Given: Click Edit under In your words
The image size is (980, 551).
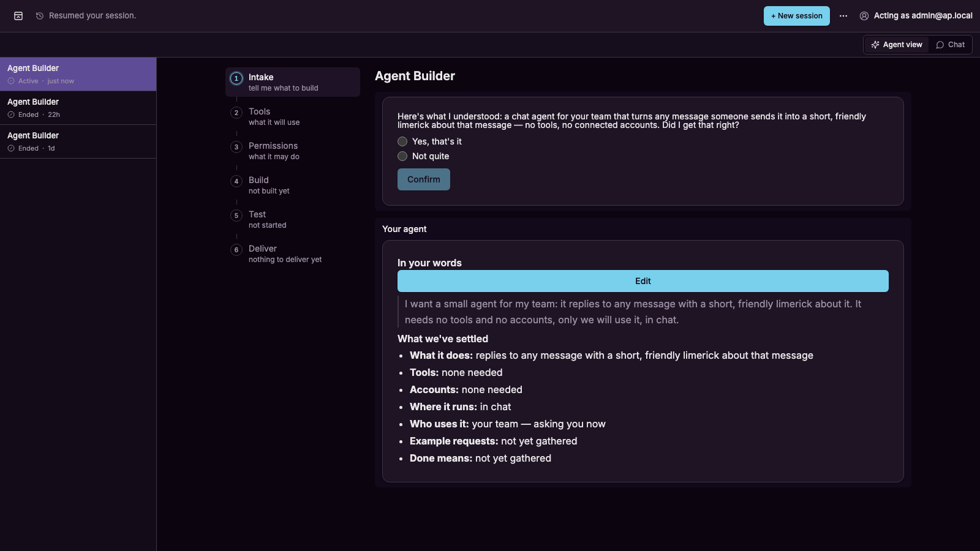Looking at the screenshot, I should coord(643,281).
